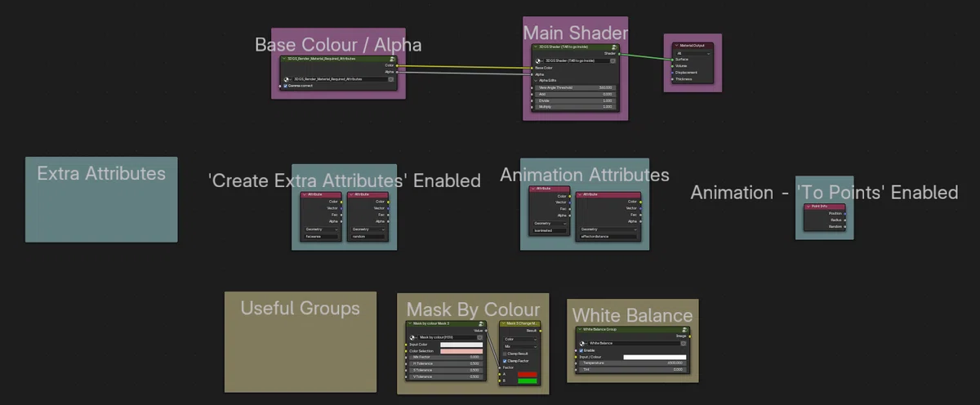980x405 pixels.
Task: Click the H Tolerance field on Mask by colour
Action: coord(445,363)
